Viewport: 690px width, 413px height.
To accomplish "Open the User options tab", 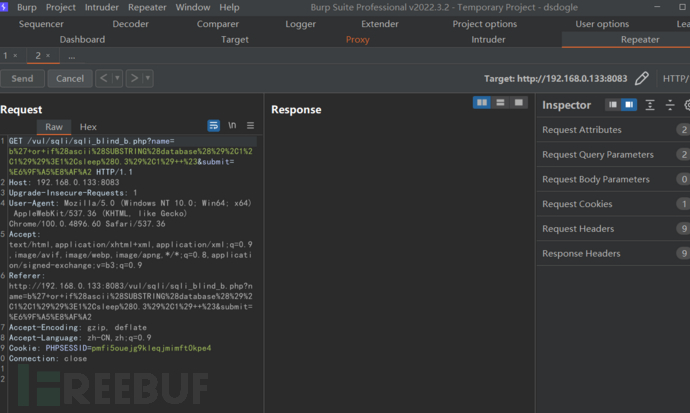I will pyautogui.click(x=602, y=24).
